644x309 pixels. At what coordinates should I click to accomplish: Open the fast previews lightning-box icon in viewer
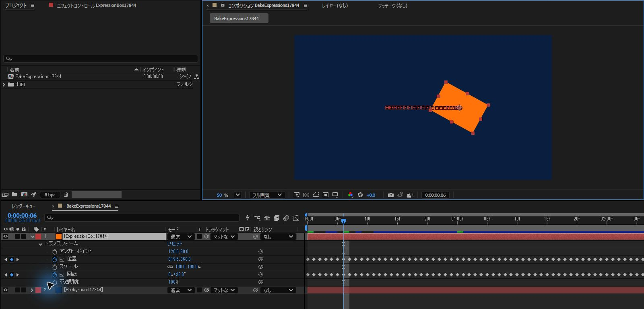[297, 195]
